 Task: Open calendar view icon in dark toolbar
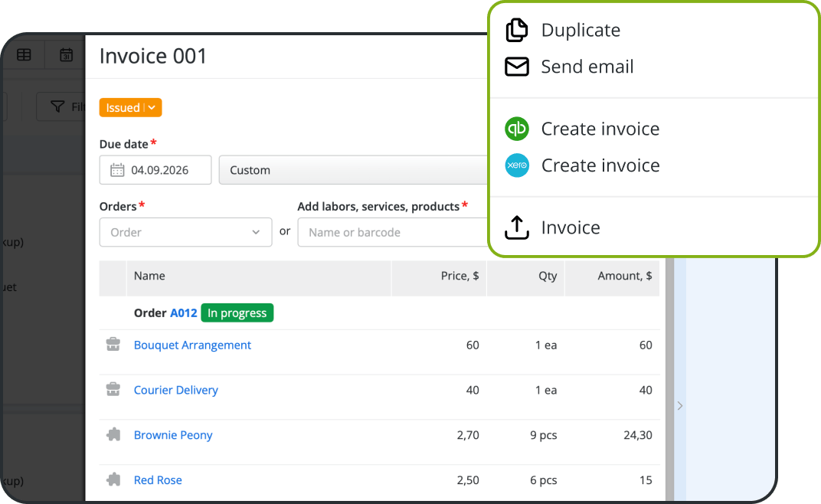(66, 54)
